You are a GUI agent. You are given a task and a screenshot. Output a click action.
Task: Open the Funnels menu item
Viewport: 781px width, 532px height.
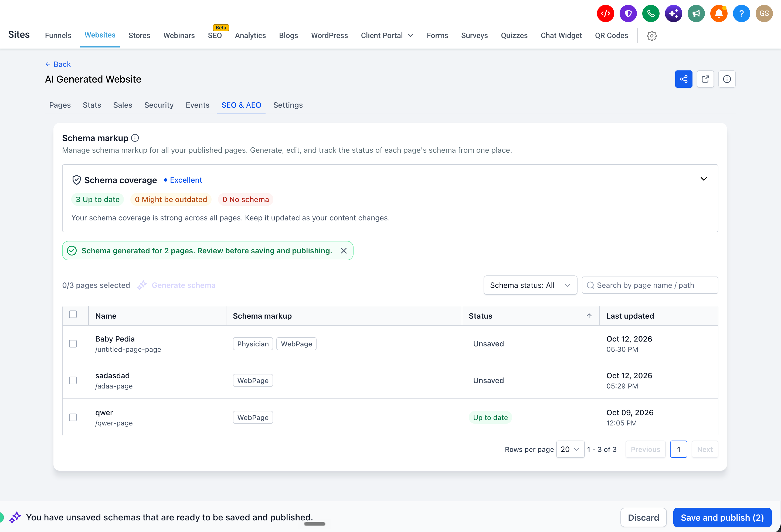58,36
